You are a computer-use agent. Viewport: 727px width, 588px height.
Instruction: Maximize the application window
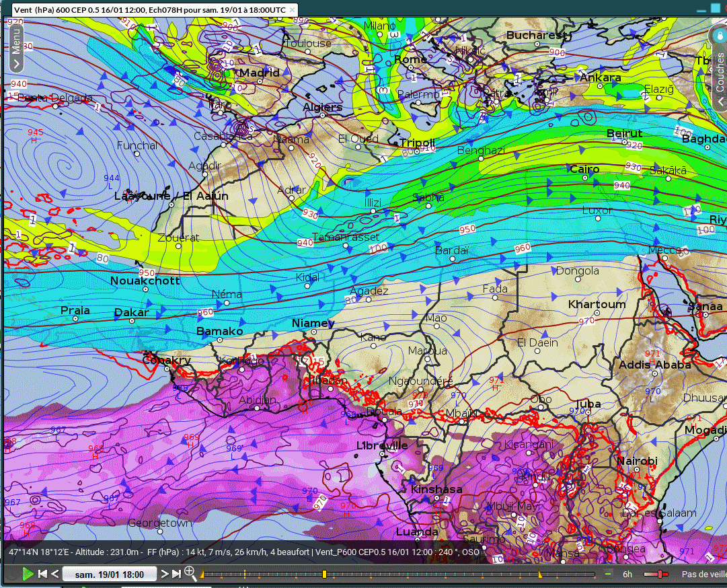[716, 8]
